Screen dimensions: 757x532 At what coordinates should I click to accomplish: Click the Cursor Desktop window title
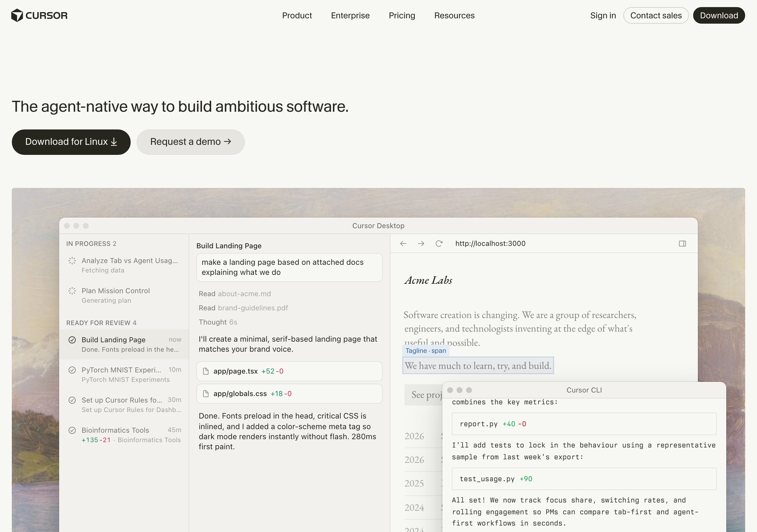coord(378,226)
